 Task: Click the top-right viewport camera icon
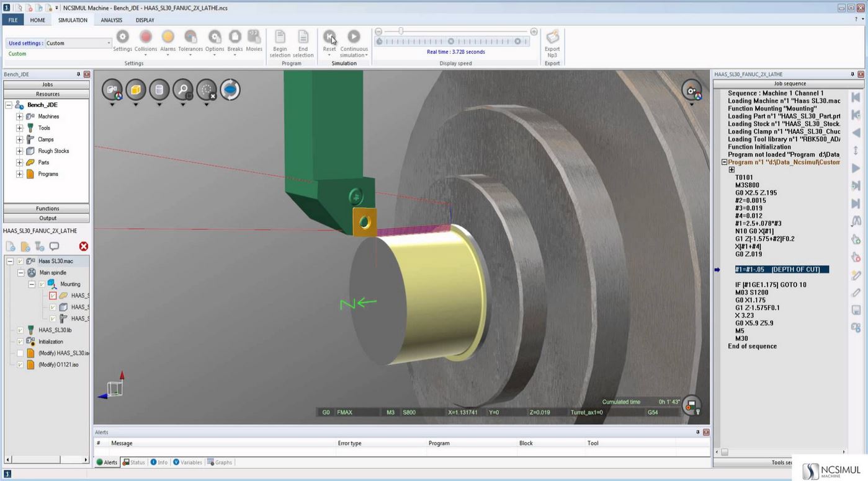click(x=692, y=90)
